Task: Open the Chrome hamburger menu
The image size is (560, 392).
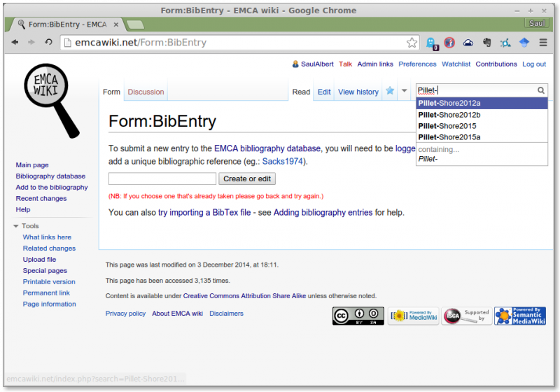Action: point(543,43)
